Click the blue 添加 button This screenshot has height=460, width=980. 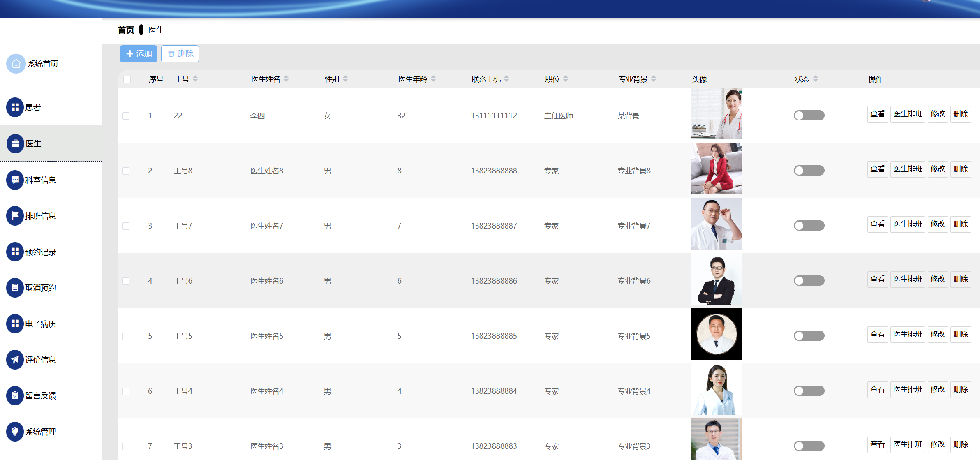[139, 54]
